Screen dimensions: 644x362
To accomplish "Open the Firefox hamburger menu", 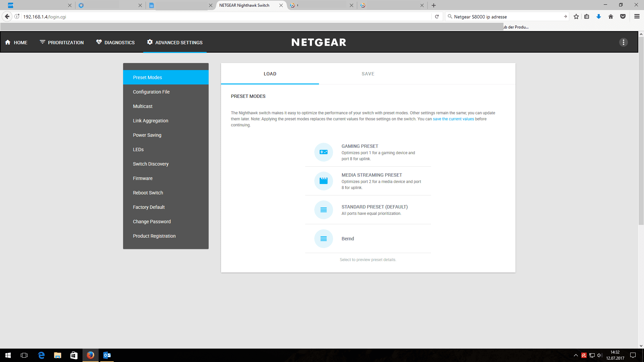I will (x=637, y=16).
